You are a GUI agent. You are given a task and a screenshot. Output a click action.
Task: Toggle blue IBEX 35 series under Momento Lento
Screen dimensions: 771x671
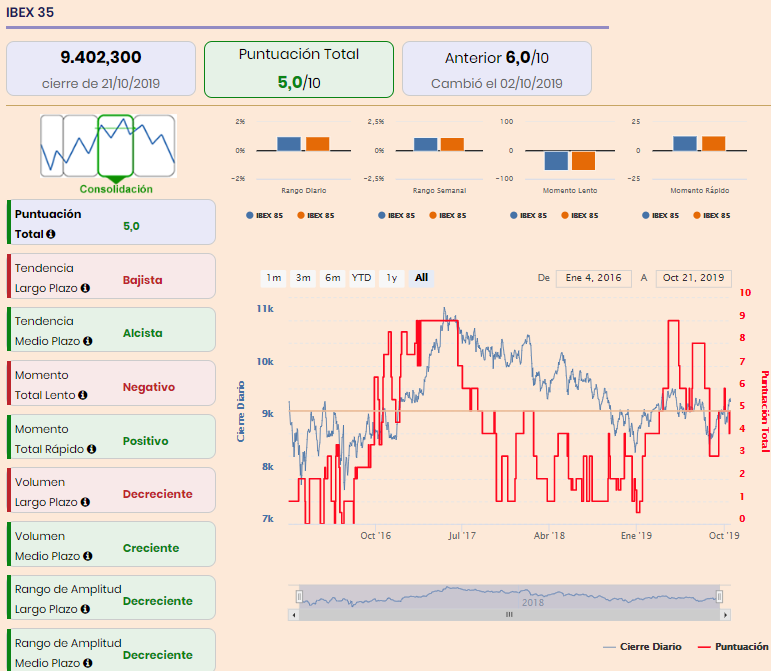[529, 215]
